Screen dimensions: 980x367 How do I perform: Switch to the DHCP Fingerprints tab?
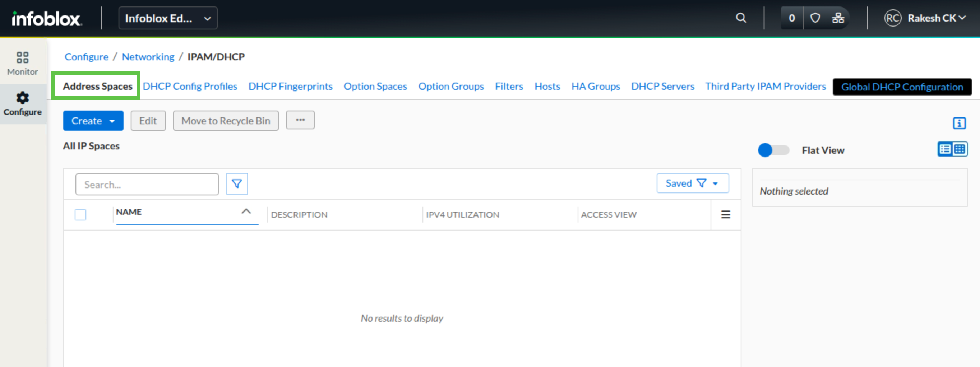point(290,86)
